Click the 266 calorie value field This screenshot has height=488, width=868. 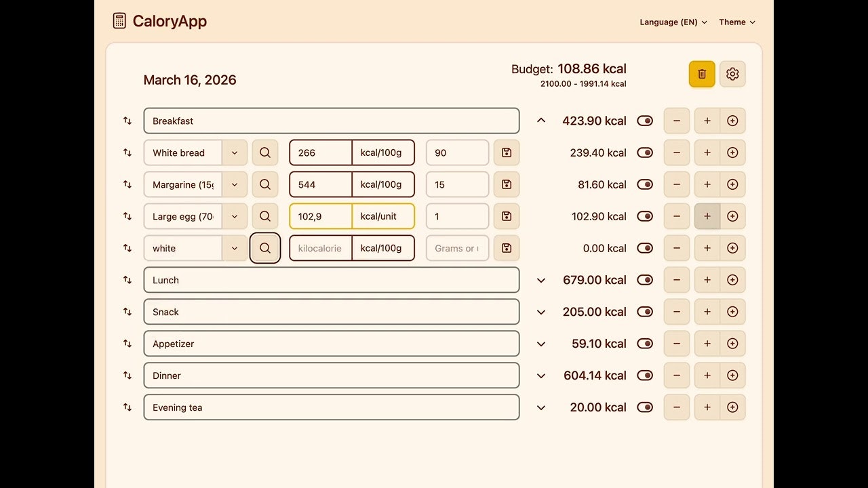tap(321, 152)
